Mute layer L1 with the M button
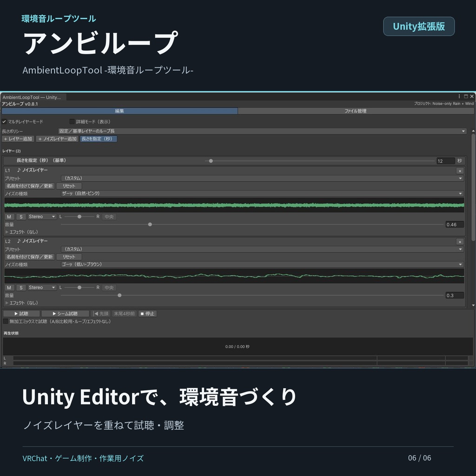This screenshot has height=476, width=476. point(9,217)
